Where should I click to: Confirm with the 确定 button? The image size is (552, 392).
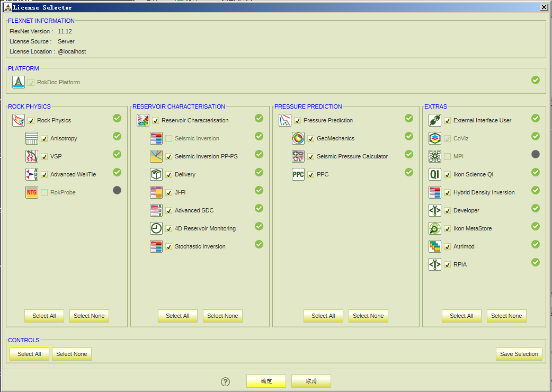tap(266, 381)
